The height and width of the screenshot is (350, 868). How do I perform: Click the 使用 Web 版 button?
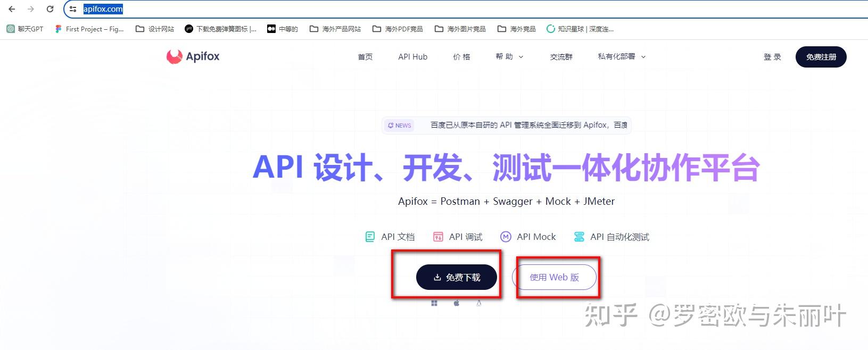coord(554,277)
